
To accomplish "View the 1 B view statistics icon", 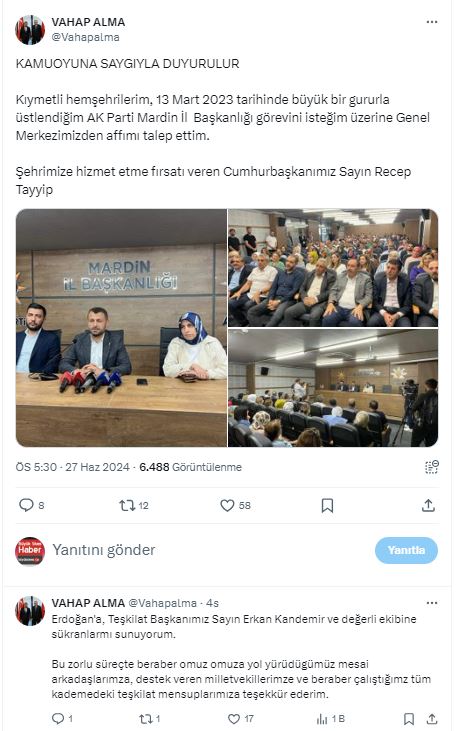I will point(322,719).
